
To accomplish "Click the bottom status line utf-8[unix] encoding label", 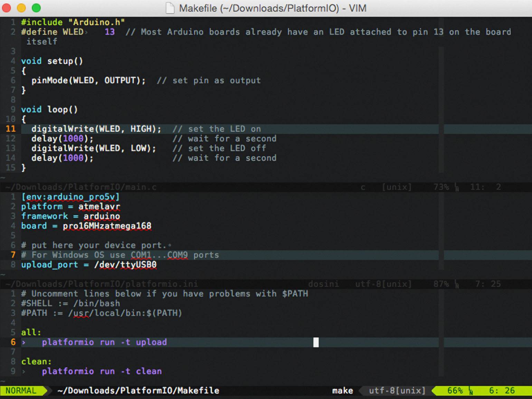I will pyautogui.click(x=397, y=391).
